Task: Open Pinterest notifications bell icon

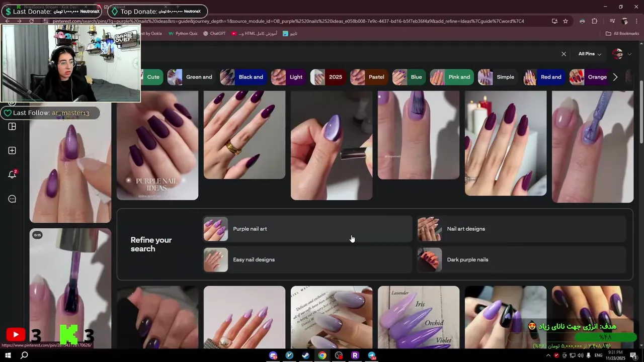Action: tap(12, 174)
